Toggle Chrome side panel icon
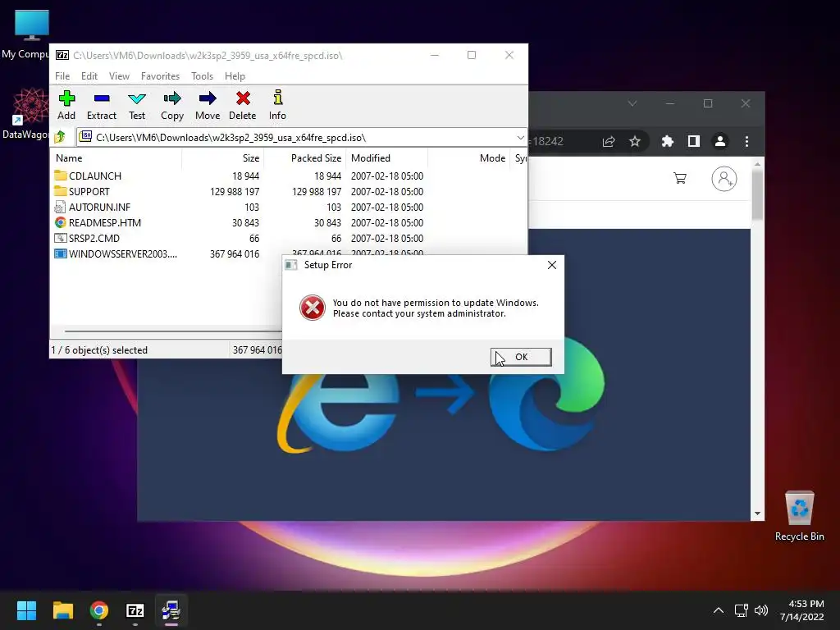The image size is (840, 630). coord(694,141)
